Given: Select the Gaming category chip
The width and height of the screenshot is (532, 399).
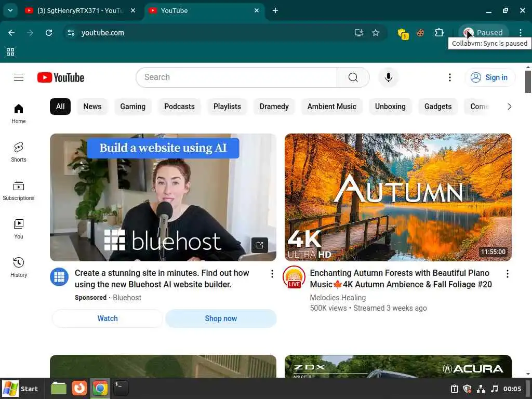Looking at the screenshot, I should coord(132,107).
